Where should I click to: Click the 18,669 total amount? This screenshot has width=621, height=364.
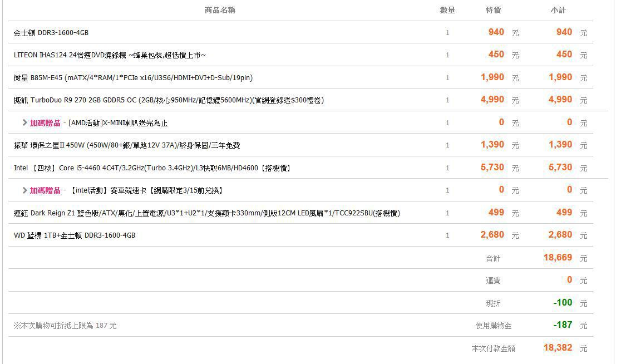tap(558, 258)
